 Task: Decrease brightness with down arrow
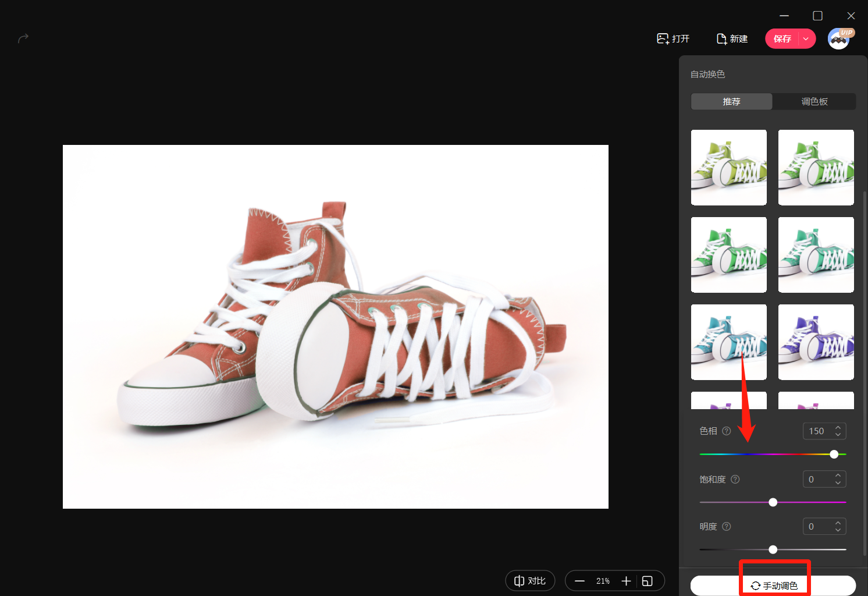pyautogui.click(x=838, y=530)
